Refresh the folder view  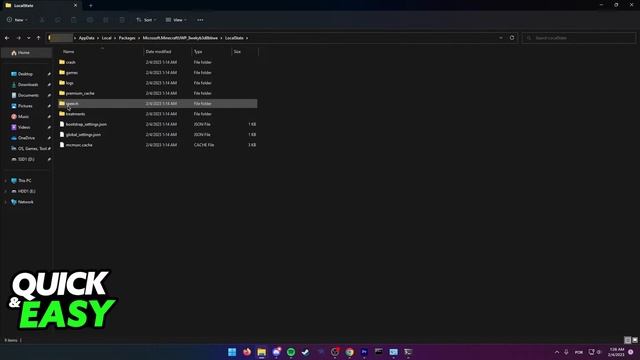click(x=512, y=38)
